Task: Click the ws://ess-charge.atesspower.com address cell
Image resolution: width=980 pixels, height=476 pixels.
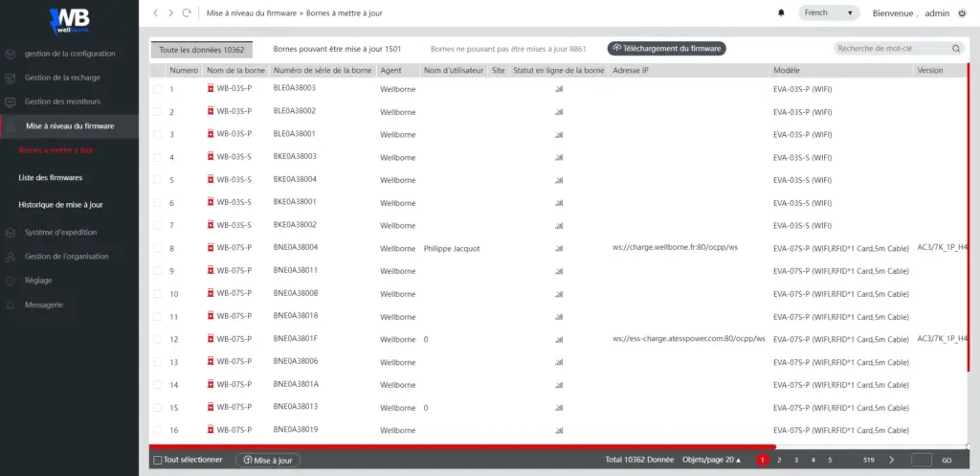Action: click(689, 338)
